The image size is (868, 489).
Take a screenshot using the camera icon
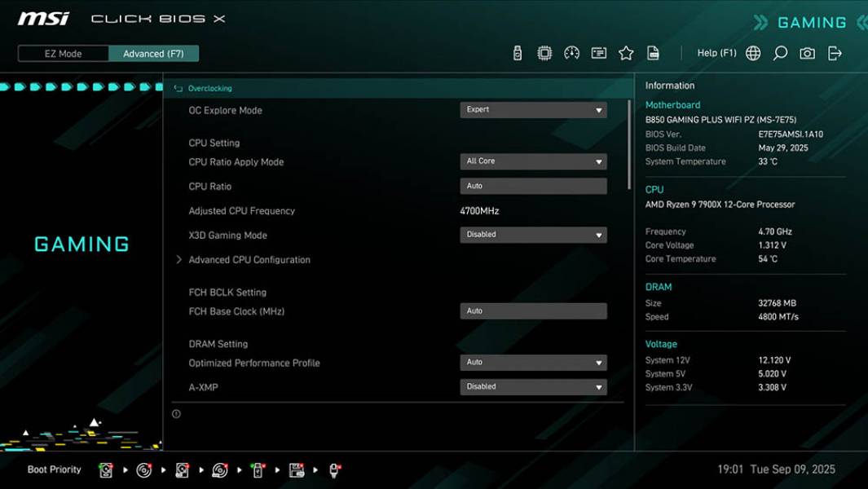[806, 52]
